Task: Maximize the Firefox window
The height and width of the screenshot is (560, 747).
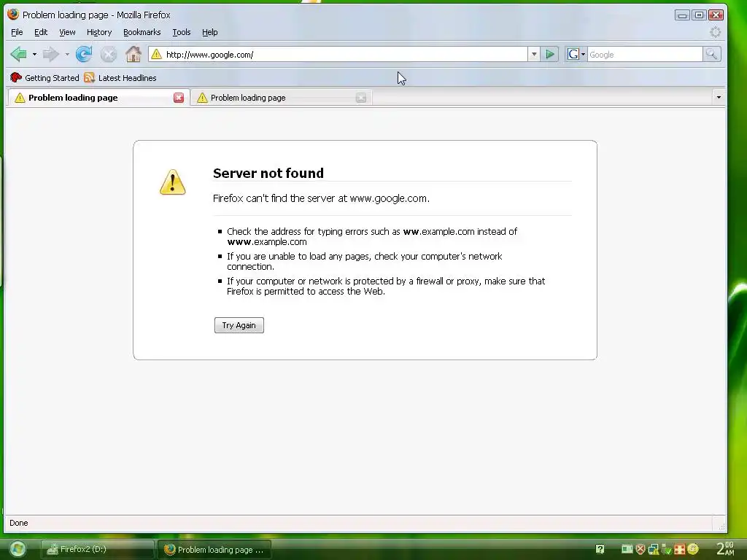Action: pyautogui.click(x=699, y=15)
